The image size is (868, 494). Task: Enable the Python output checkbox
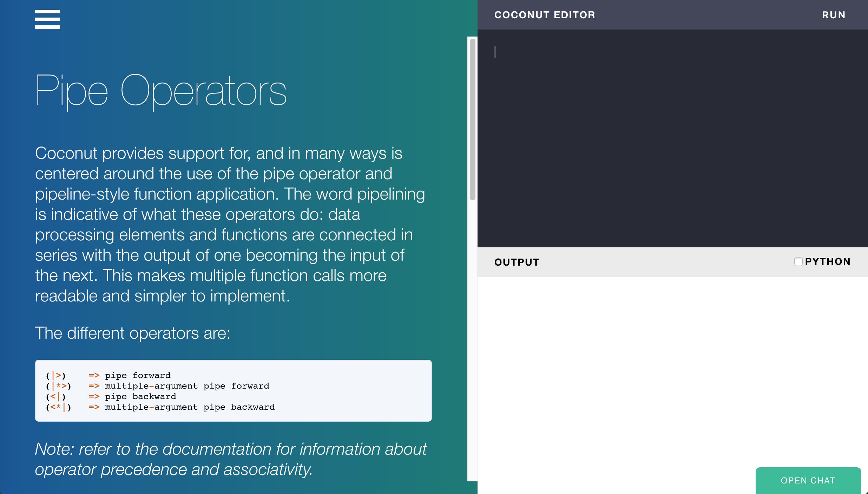pyautogui.click(x=798, y=262)
